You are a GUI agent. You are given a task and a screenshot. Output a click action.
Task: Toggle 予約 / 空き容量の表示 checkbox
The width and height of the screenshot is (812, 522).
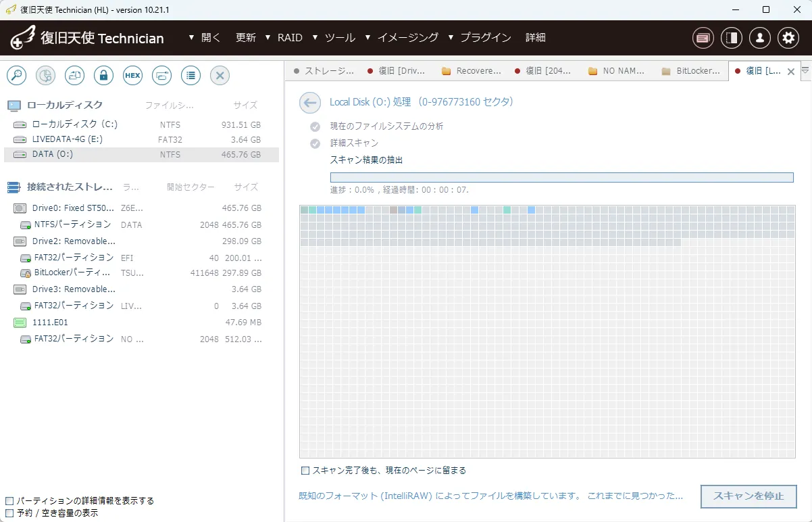point(9,513)
